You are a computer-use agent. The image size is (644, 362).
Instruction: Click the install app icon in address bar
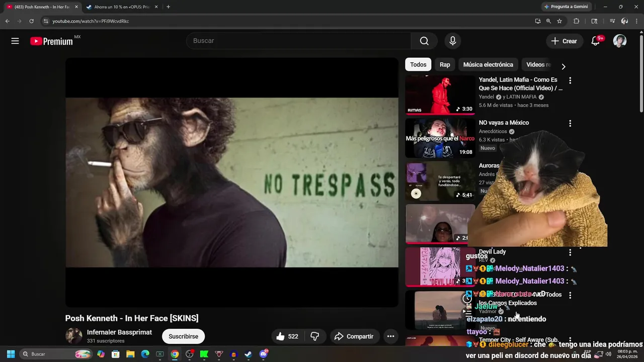pos(538,21)
